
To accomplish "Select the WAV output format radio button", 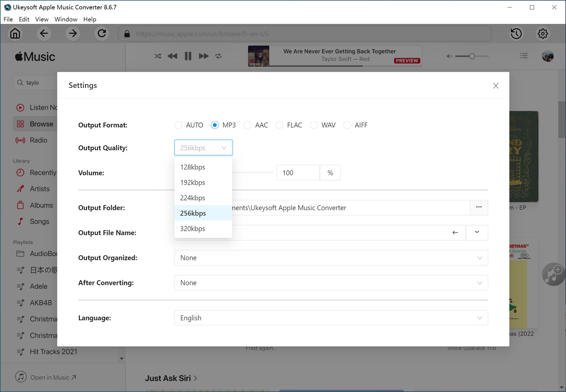I will pos(314,125).
